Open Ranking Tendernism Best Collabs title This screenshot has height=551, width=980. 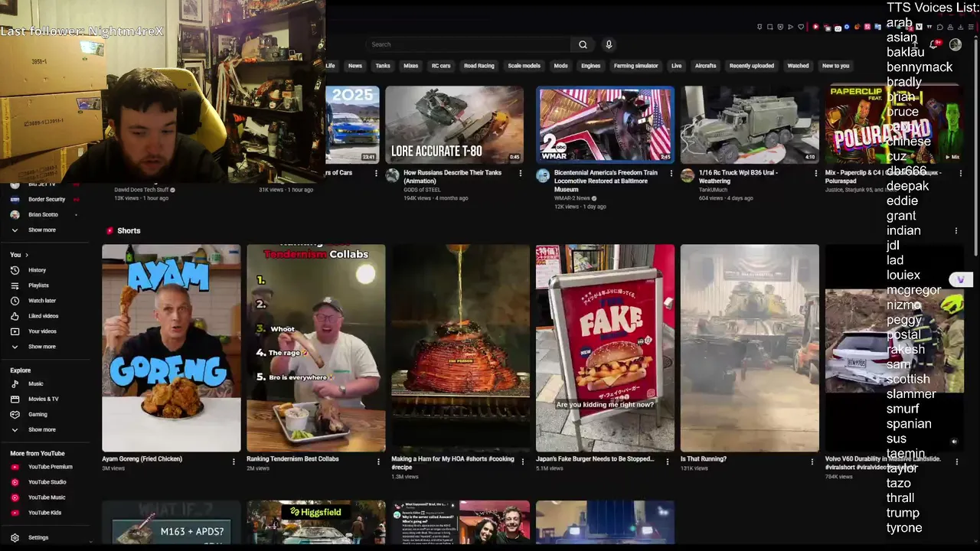pyautogui.click(x=292, y=459)
